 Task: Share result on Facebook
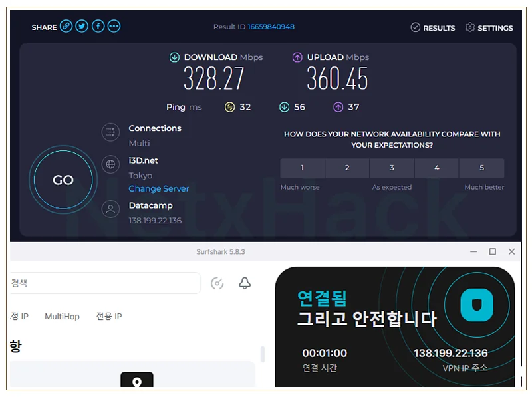tap(98, 26)
